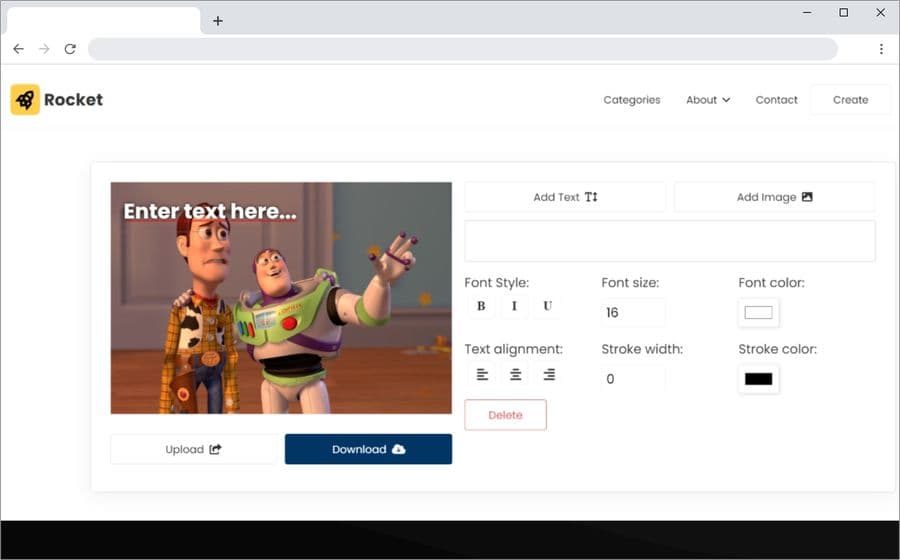
Task: Reload the page in the browser
Action: pyautogui.click(x=70, y=49)
